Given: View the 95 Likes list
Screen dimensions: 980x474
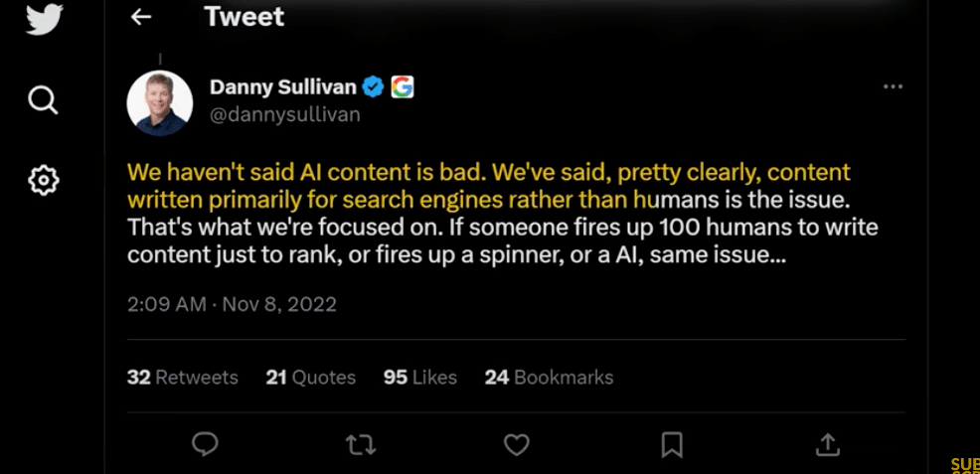Looking at the screenshot, I should (x=420, y=378).
